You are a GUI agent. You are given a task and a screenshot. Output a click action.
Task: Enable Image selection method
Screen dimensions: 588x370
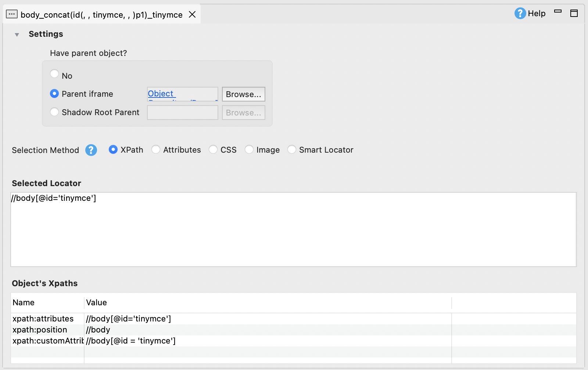(x=250, y=149)
